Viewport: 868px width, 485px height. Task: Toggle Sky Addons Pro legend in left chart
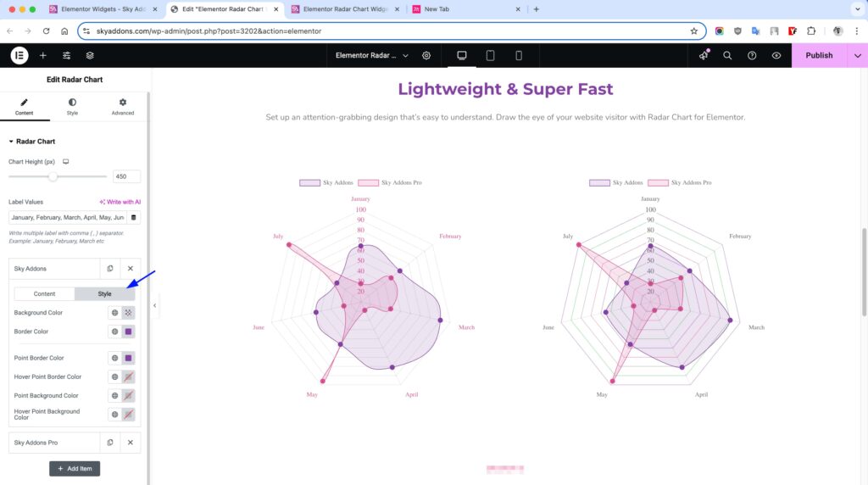click(x=390, y=182)
